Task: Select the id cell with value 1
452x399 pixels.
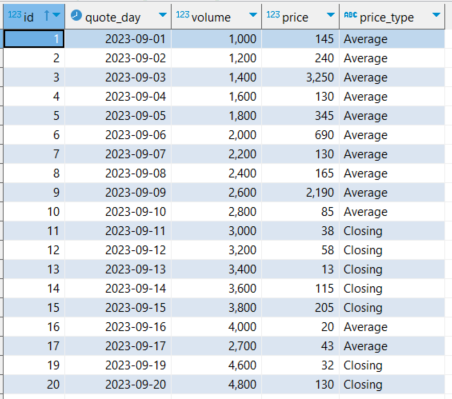Action: (x=34, y=39)
